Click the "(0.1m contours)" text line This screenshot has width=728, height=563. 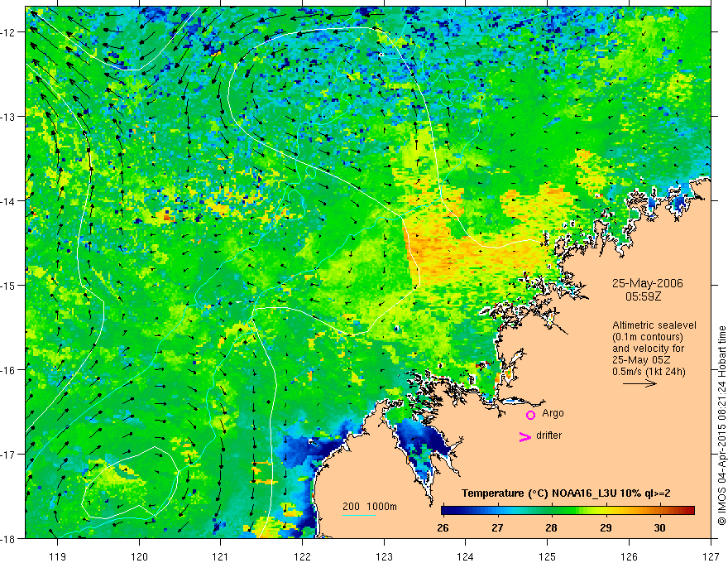pyautogui.click(x=647, y=337)
